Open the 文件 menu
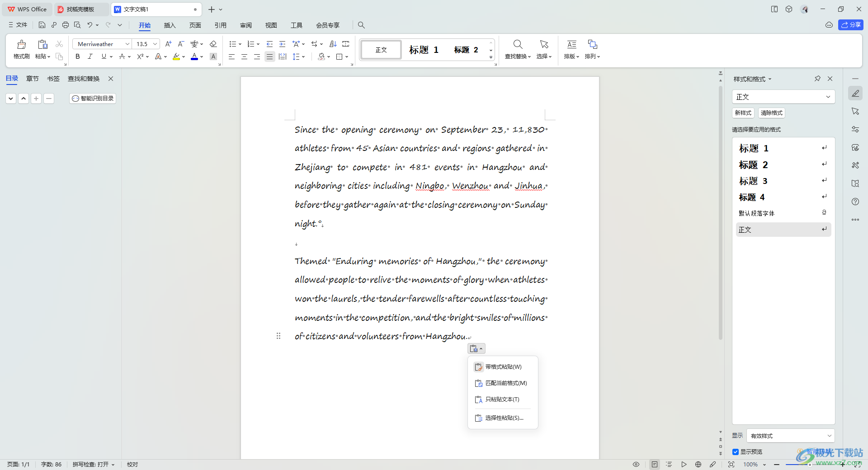The height and width of the screenshot is (470, 868). tap(18, 25)
